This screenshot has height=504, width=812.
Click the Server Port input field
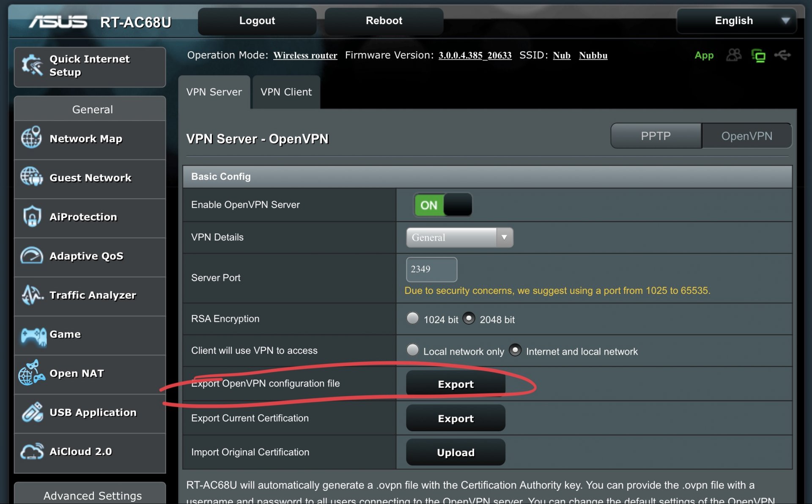point(431,269)
